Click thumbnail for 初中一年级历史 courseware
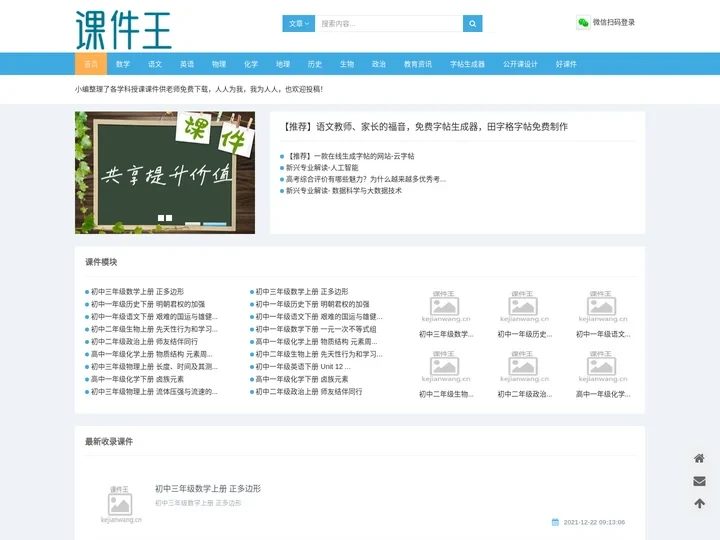 click(x=524, y=306)
